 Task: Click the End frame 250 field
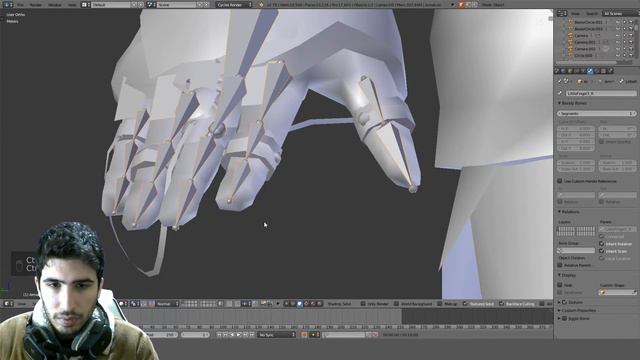click(162, 335)
